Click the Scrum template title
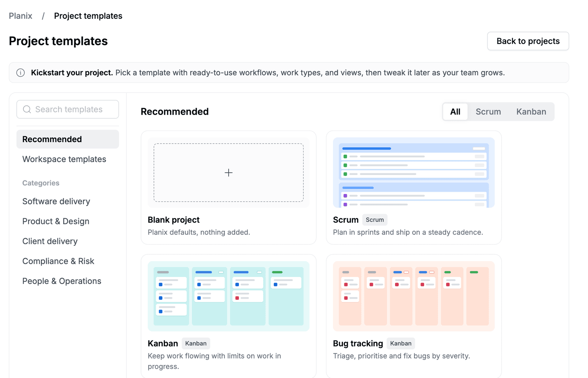Screen dimensions: 588x378 click(x=345, y=220)
